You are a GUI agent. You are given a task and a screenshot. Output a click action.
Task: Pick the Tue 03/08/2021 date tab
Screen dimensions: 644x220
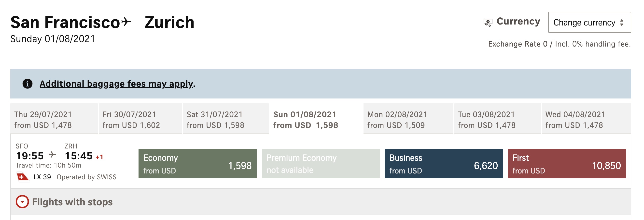point(497,119)
